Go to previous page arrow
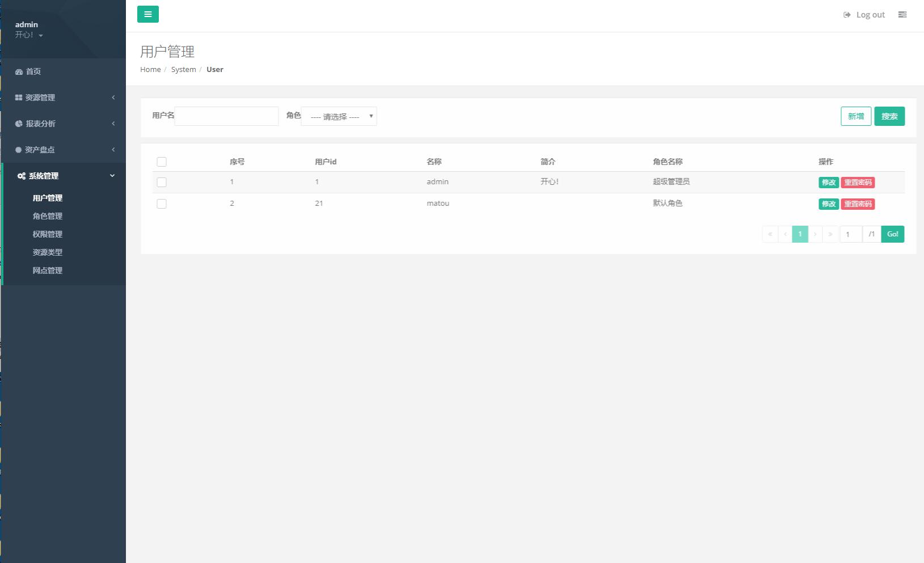 coord(785,234)
